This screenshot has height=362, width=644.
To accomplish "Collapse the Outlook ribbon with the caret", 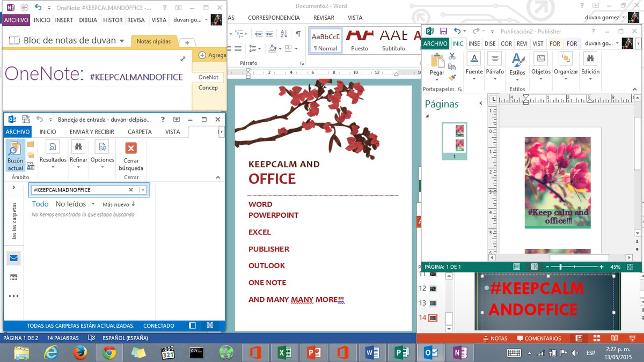I will (x=218, y=178).
